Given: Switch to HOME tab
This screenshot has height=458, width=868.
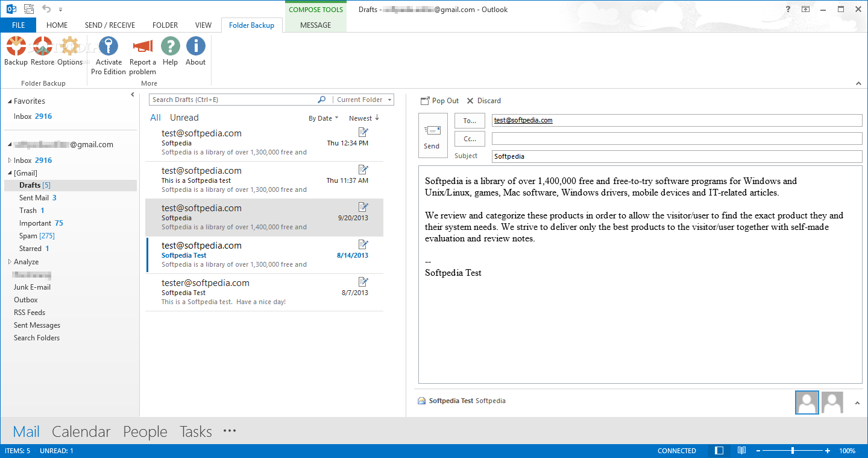Looking at the screenshot, I should [x=57, y=25].
